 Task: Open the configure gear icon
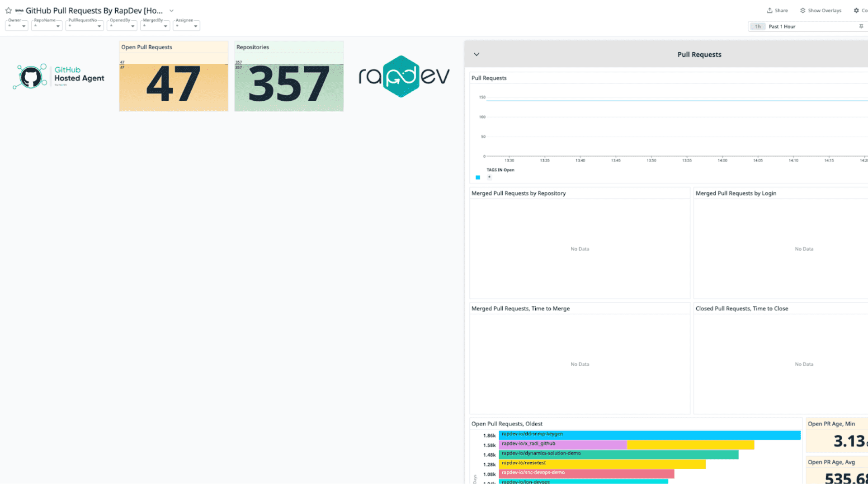click(x=856, y=10)
